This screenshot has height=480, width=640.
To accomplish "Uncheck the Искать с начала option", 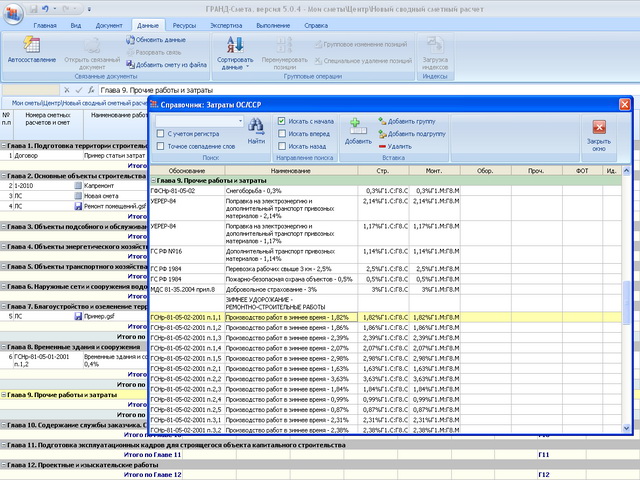I will click(281, 121).
